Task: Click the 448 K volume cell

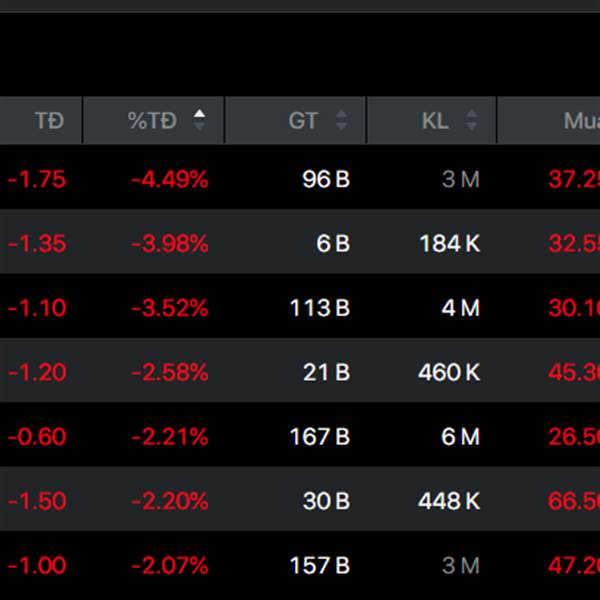Action: point(449,501)
